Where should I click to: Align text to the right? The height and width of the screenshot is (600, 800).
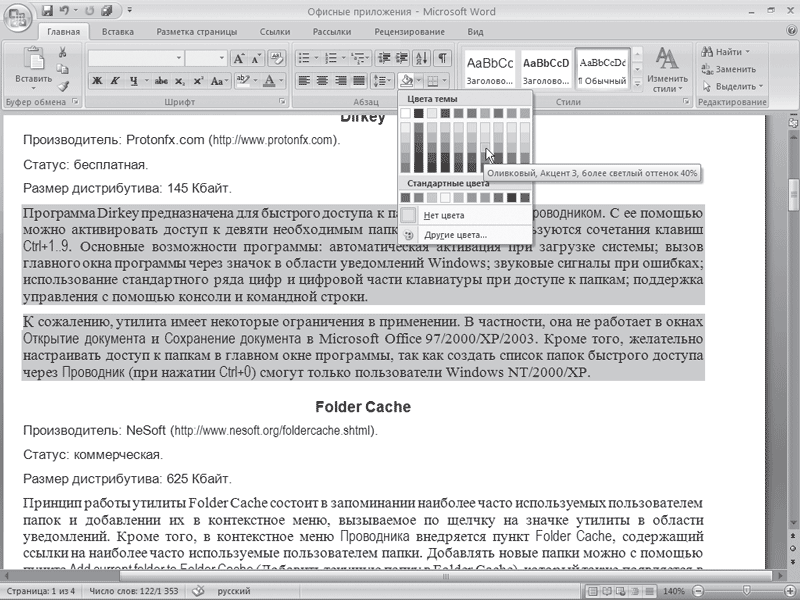pyautogui.click(x=340, y=81)
